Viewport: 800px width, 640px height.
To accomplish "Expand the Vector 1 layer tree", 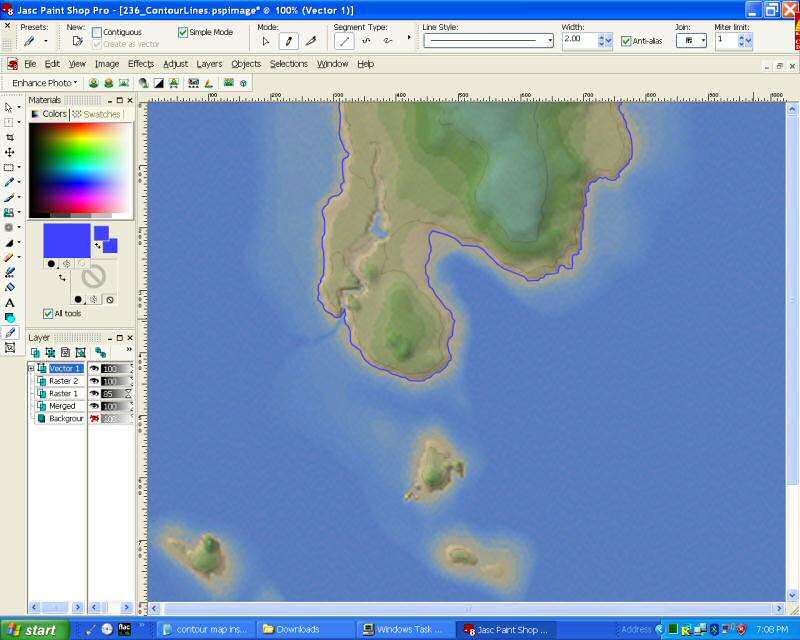I will [x=31, y=368].
